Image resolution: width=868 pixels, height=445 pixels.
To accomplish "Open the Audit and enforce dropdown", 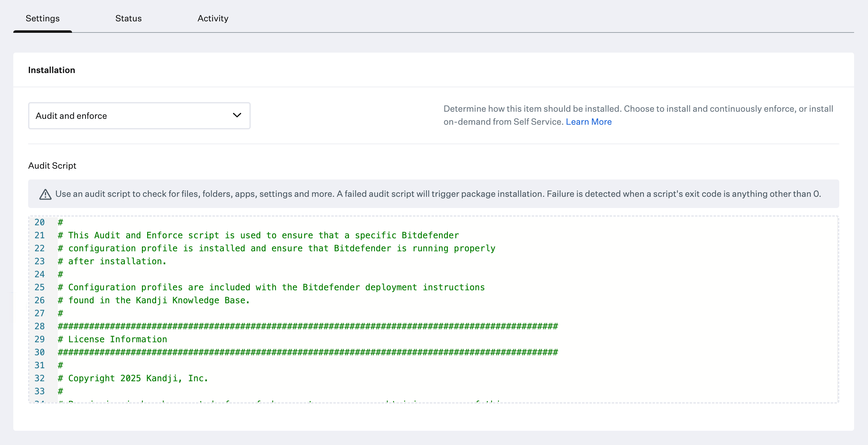I will pos(139,116).
